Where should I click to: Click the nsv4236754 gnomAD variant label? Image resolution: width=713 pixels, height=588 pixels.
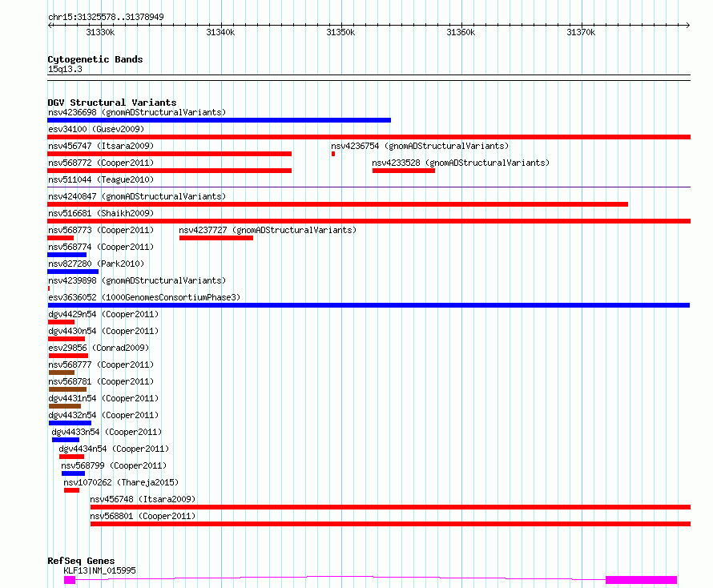click(420, 146)
